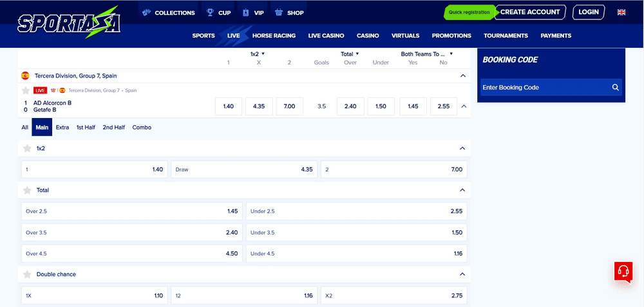Screen dimensions: 644x307
Task: Pick Both Teams No odds 2.55 in row
Action: point(444,106)
